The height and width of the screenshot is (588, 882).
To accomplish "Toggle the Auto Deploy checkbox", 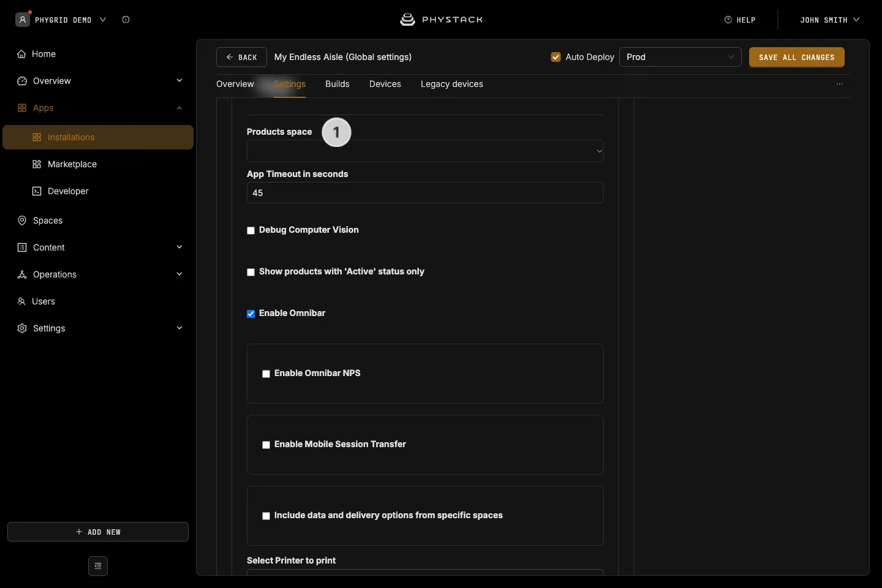I will (x=556, y=57).
